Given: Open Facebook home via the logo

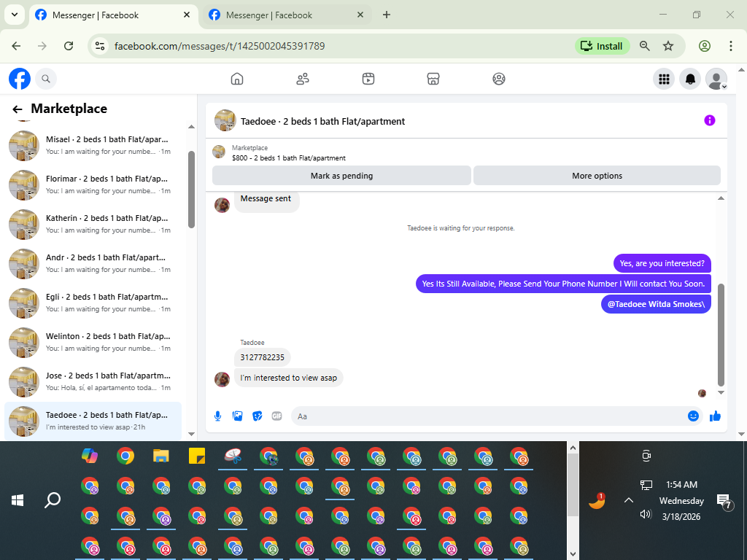Looking at the screenshot, I should [20, 79].
